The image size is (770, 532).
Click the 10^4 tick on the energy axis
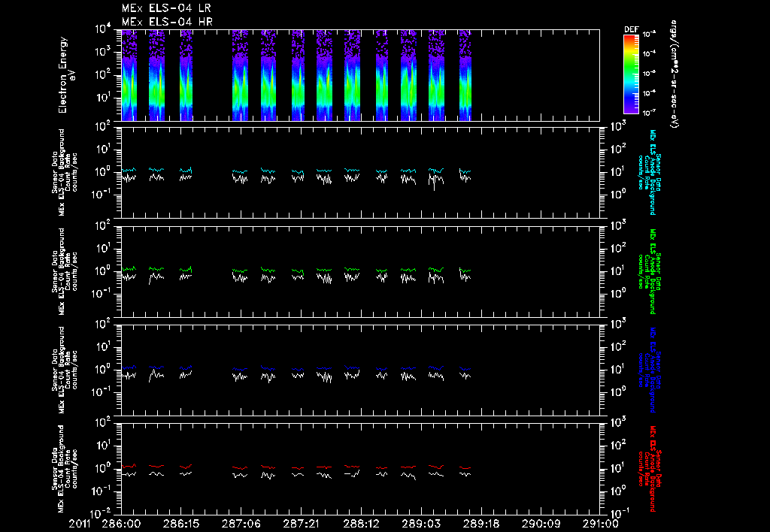pyautogui.click(x=104, y=29)
